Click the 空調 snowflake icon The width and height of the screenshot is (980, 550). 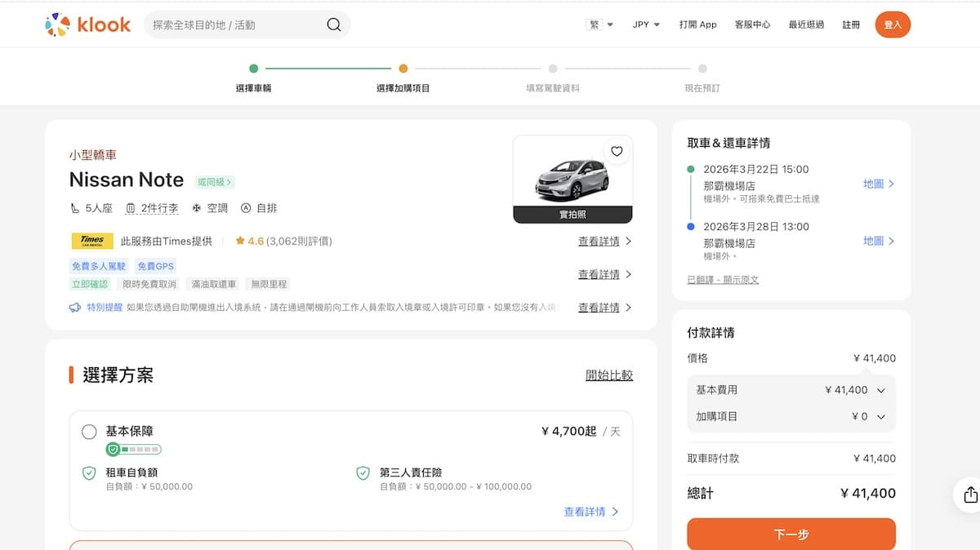click(196, 208)
